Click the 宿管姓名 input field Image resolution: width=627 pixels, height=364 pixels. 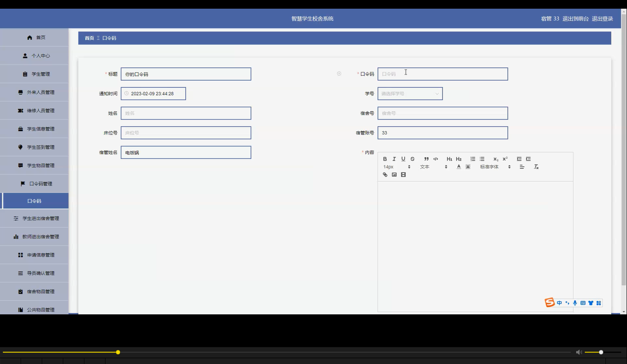[186, 152]
